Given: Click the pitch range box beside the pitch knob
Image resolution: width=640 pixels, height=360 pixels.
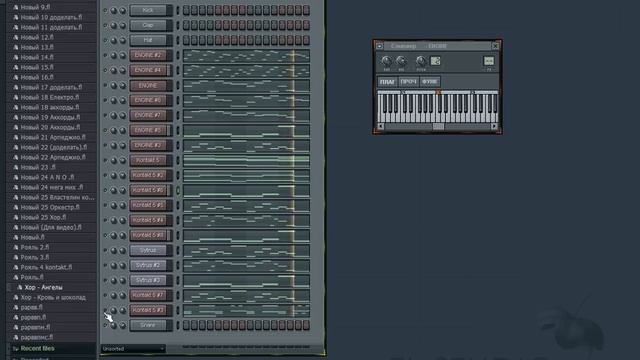Looking at the screenshot, I should (x=436, y=61).
